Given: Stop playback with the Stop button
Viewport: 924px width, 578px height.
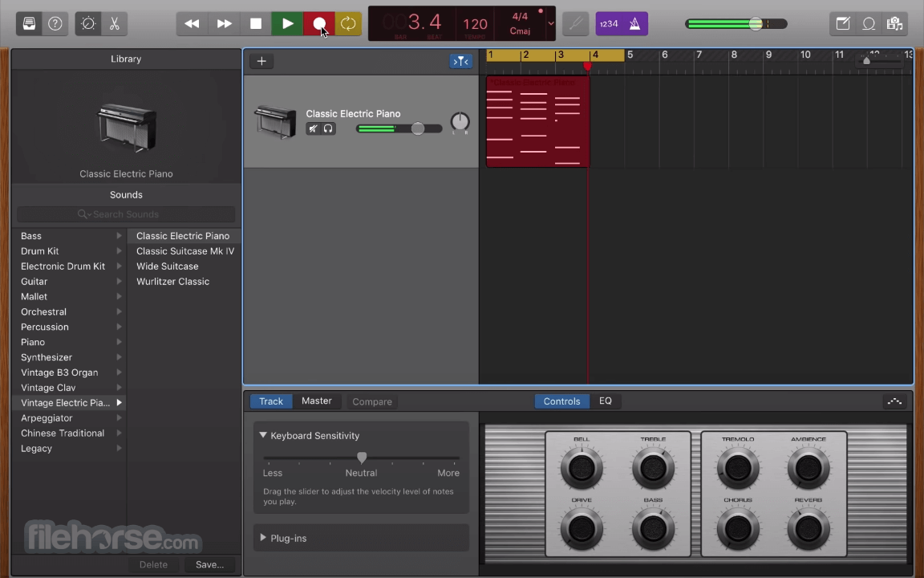Looking at the screenshot, I should click(x=256, y=23).
